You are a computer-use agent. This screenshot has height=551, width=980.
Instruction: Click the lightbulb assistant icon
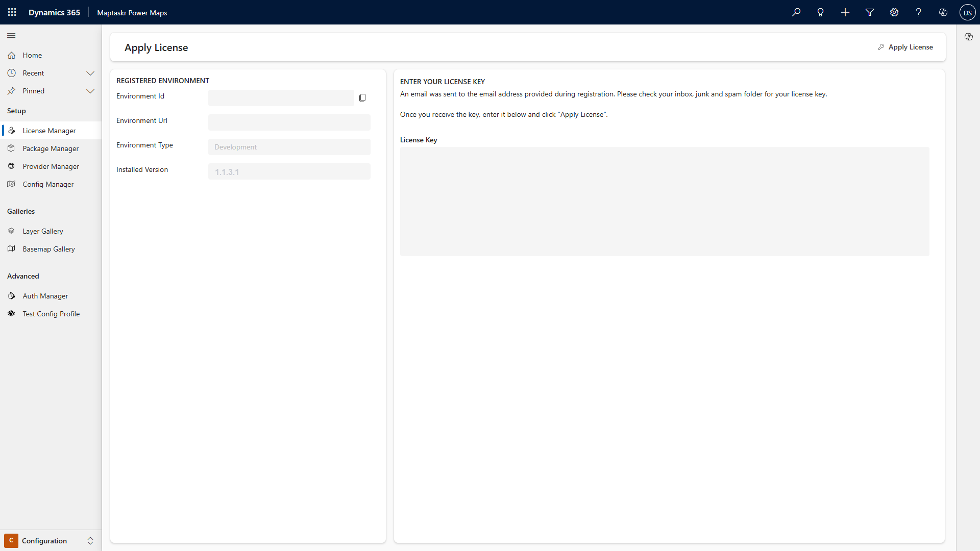[821, 12]
